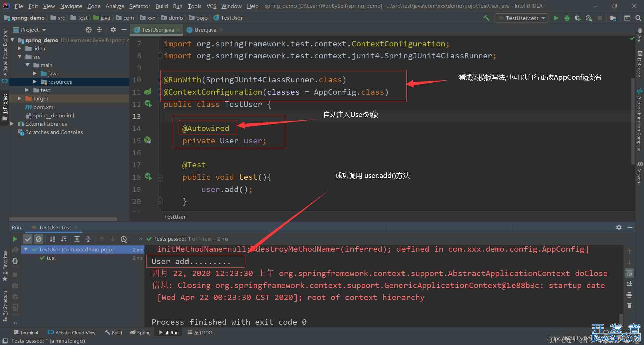The image size is (644, 345).
Task: Collapse the src folder
Action: point(20,57)
